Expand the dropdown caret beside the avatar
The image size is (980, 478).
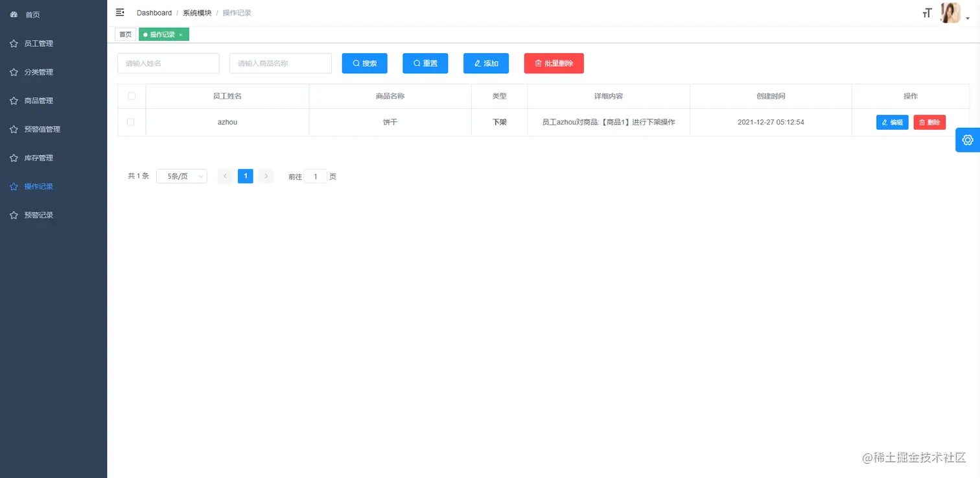[x=968, y=19]
